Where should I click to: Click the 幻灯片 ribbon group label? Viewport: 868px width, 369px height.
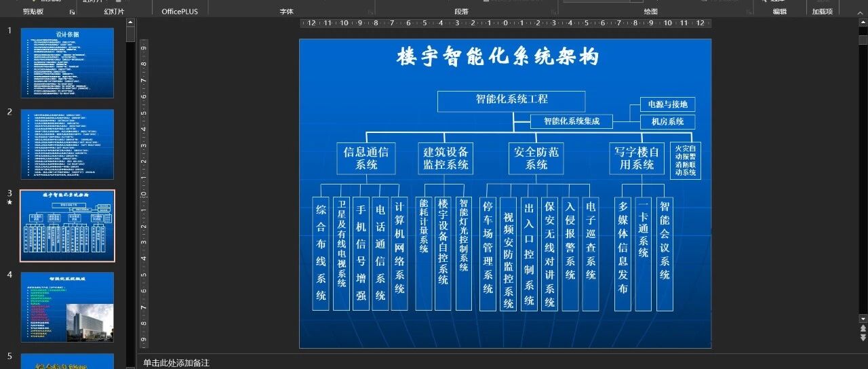(114, 12)
